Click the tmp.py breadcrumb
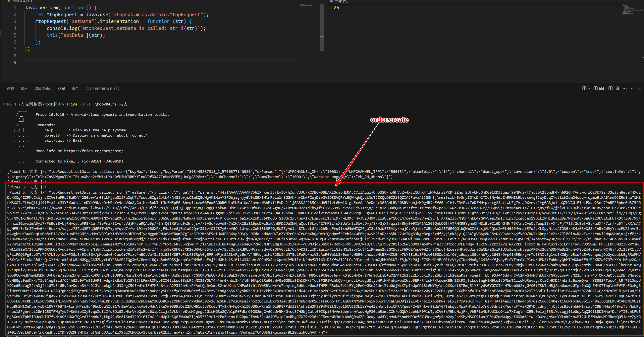Screen dimensions: 644x337 coord(341,2)
